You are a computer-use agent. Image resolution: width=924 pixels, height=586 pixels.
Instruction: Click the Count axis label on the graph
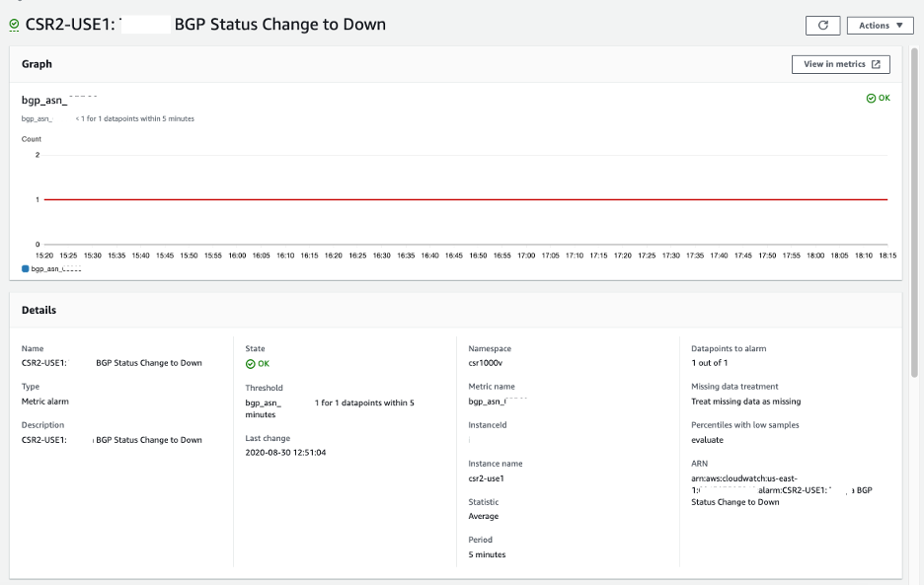tap(34, 139)
